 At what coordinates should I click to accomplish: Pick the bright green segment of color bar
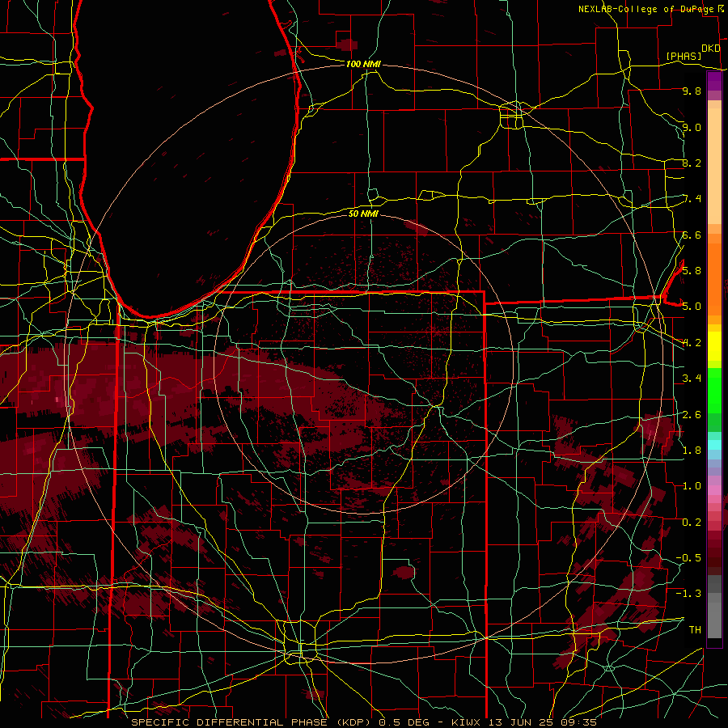(714, 391)
